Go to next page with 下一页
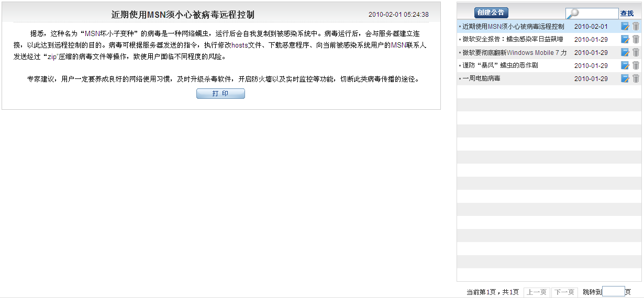644x298 pixels. coord(564,292)
